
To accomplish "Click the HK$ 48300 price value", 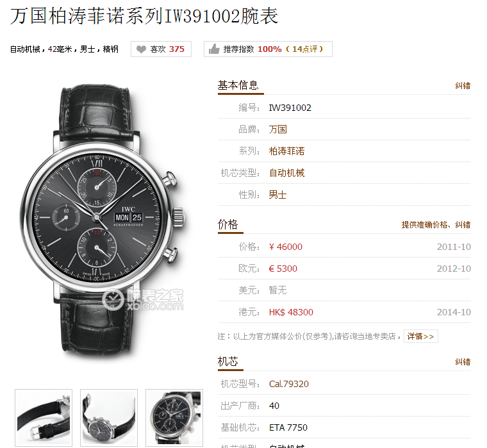I will (x=291, y=312).
